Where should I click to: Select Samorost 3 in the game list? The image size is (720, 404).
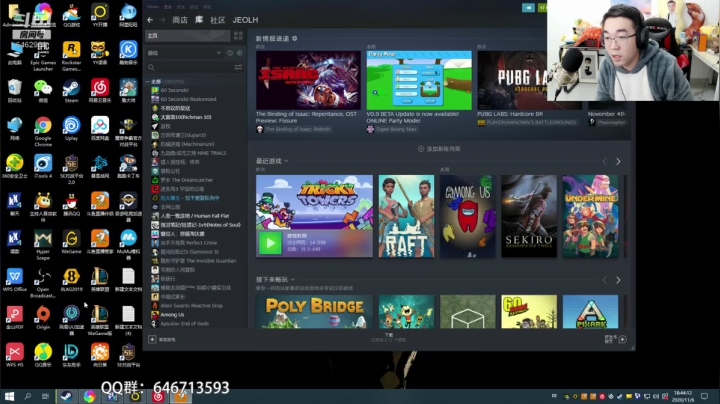(x=189, y=252)
